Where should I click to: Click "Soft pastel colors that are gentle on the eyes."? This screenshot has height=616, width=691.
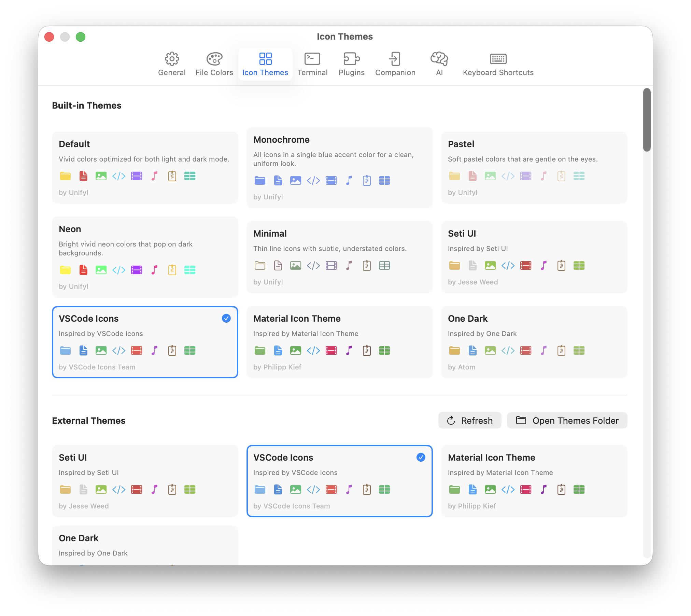tap(523, 159)
